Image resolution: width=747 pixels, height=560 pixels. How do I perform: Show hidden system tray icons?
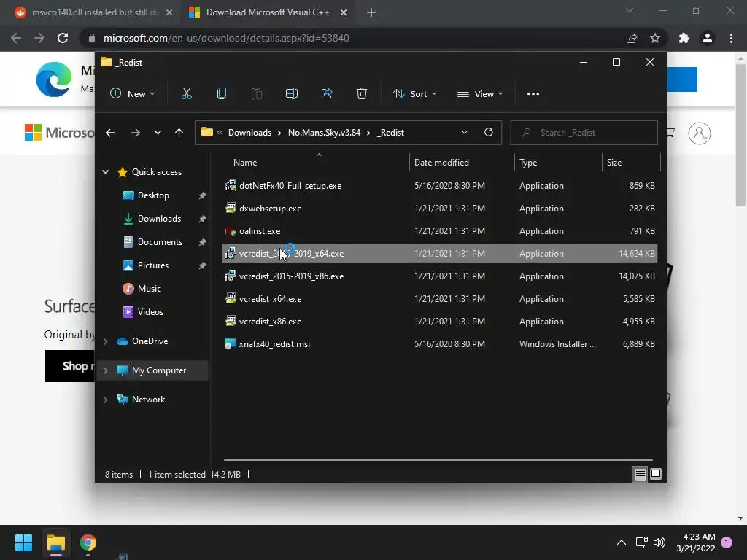pyautogui.click(x=622, y=542)
